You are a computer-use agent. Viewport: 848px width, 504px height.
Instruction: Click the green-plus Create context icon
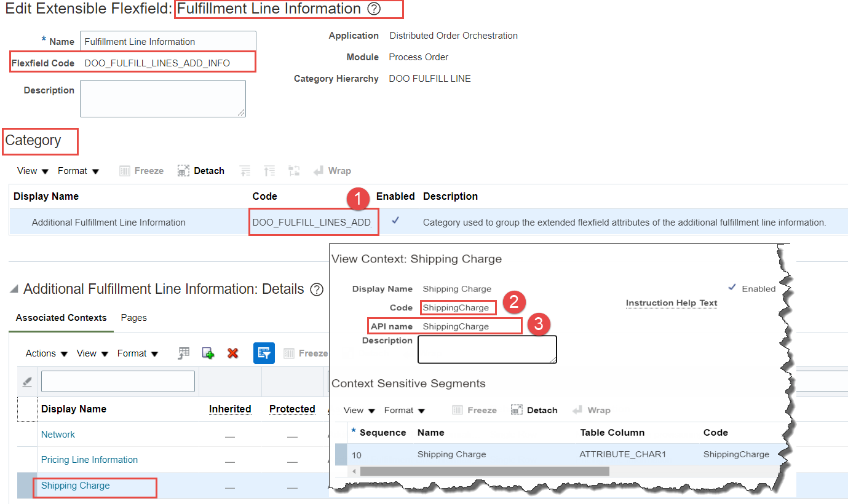point(208,353)
